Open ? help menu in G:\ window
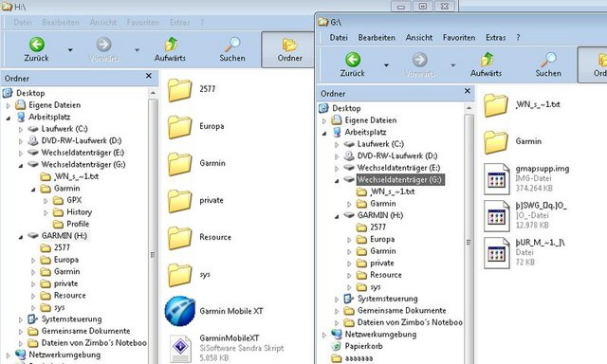Screen dimensions: 607x364 click(x=518, y=38)
